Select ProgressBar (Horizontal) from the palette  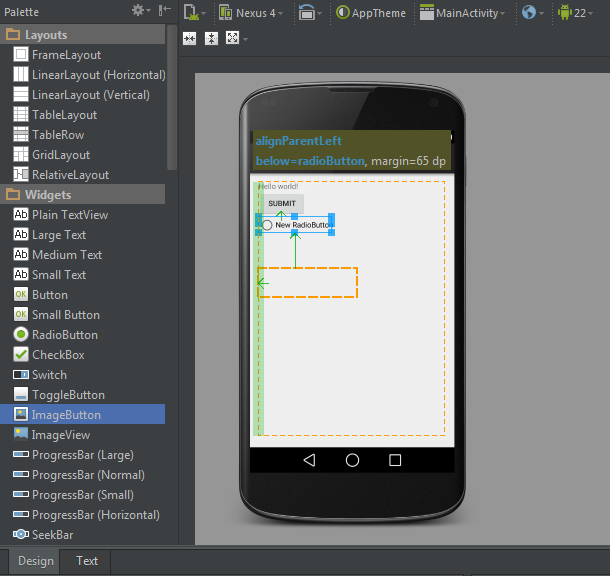coord(95,515)
